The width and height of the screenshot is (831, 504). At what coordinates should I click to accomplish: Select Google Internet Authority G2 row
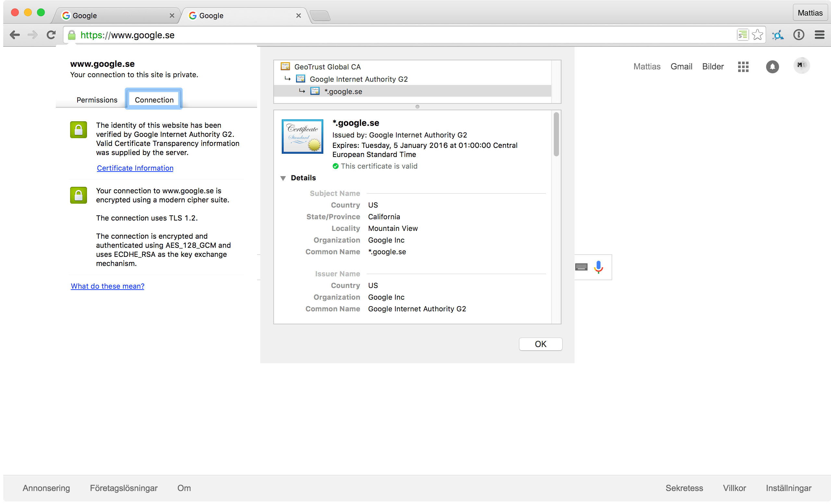click(x=413, y=79)
